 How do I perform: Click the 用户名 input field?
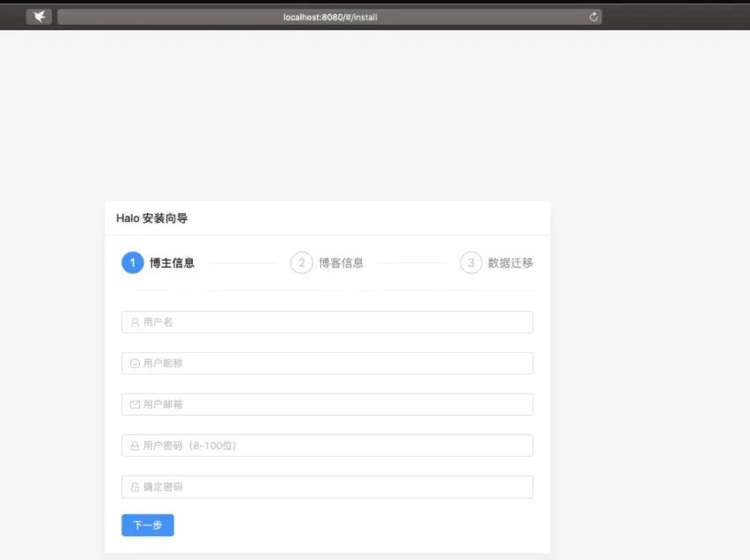(327, 322)
